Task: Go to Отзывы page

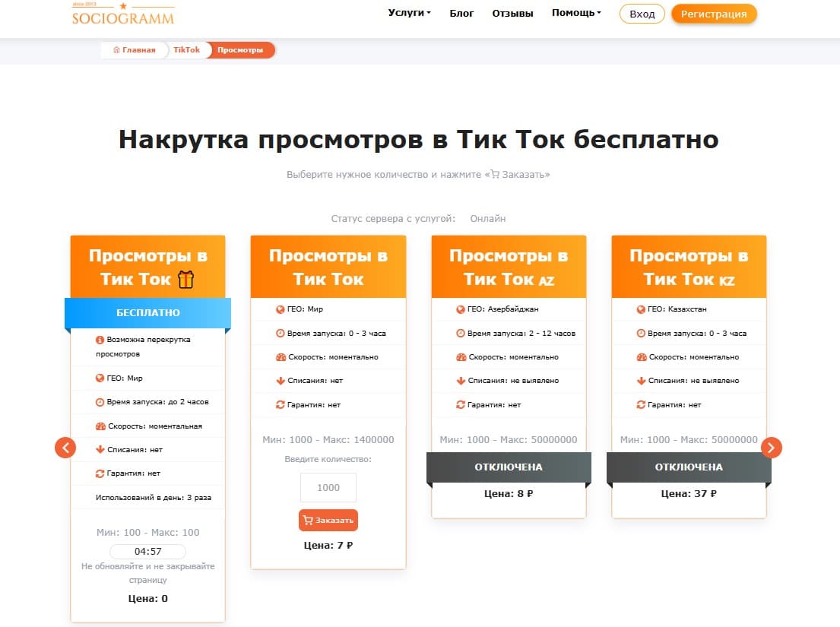Action: (x=512, y=14)
